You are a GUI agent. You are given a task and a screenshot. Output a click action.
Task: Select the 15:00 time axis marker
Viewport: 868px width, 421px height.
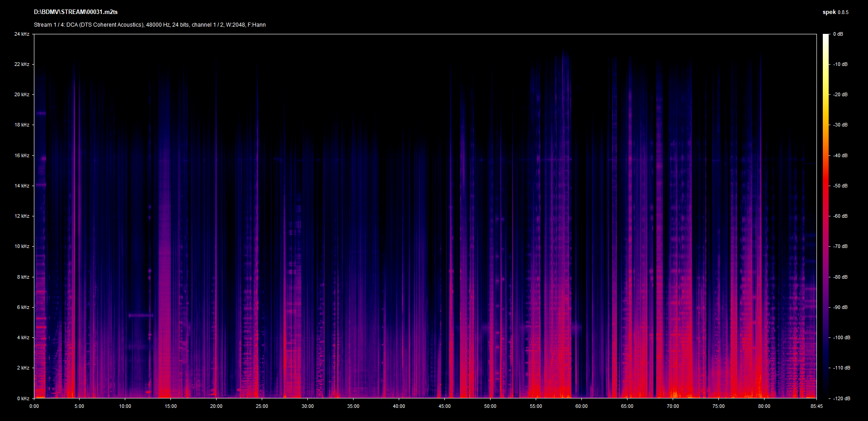[170, 406]
